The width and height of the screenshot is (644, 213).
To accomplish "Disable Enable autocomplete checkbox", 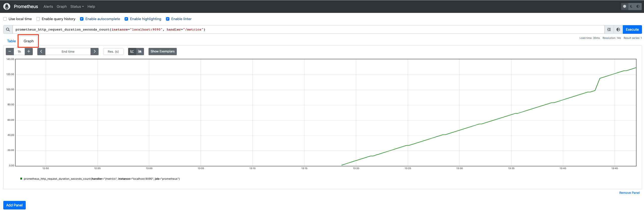I will (x=82, y=19).
